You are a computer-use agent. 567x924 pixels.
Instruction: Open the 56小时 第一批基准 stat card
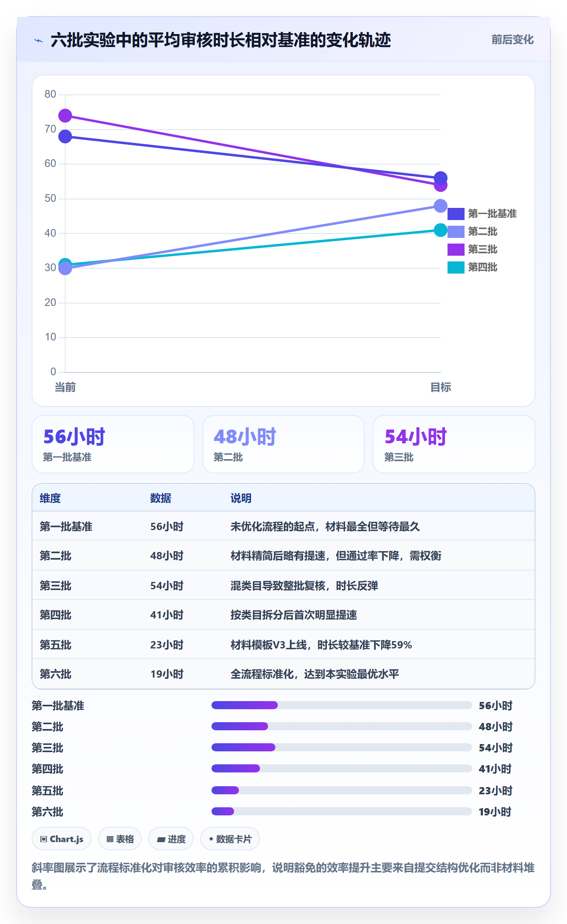(113, 444)
